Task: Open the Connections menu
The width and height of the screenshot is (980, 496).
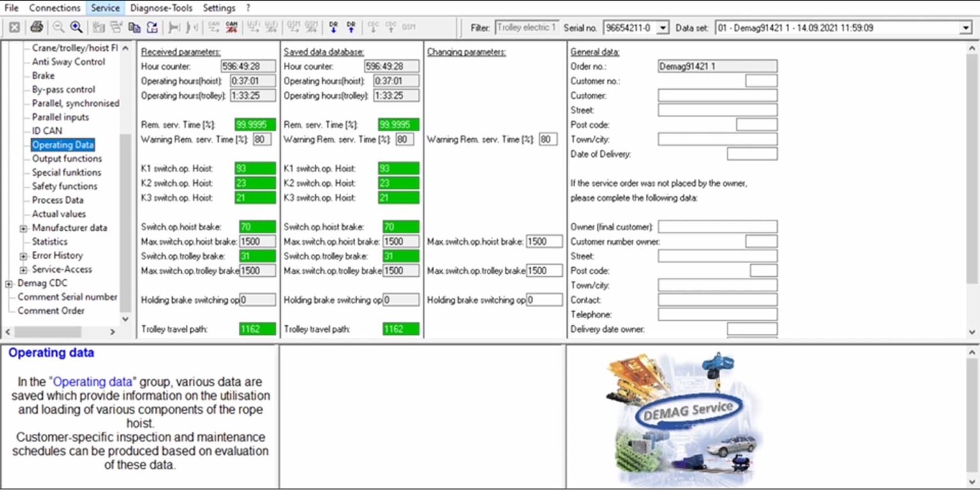Action: point(54,8)
